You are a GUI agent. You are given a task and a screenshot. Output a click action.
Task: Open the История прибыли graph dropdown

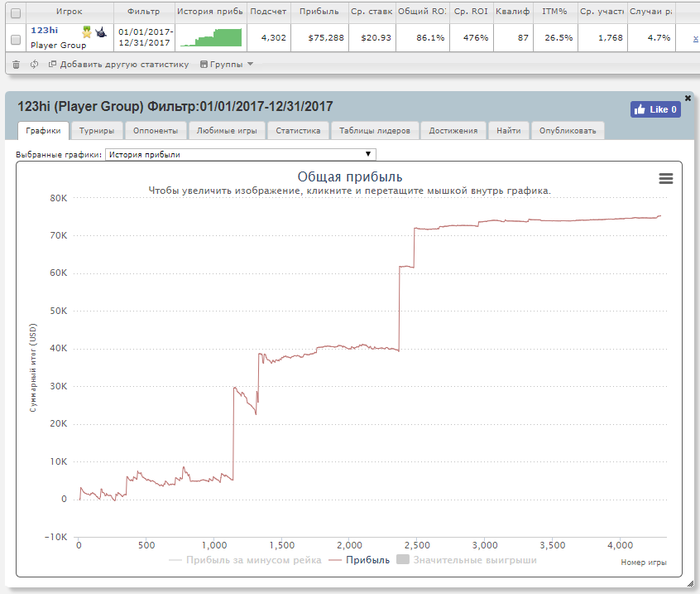241,154
